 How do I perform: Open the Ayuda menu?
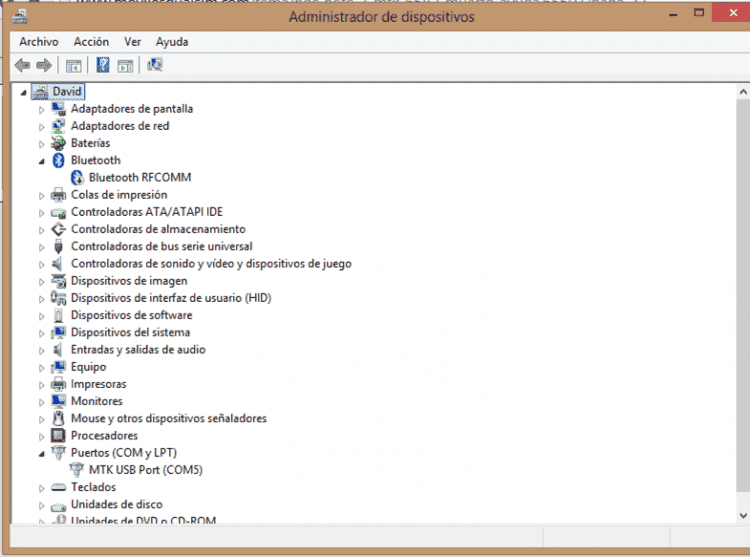pos(172,42)
